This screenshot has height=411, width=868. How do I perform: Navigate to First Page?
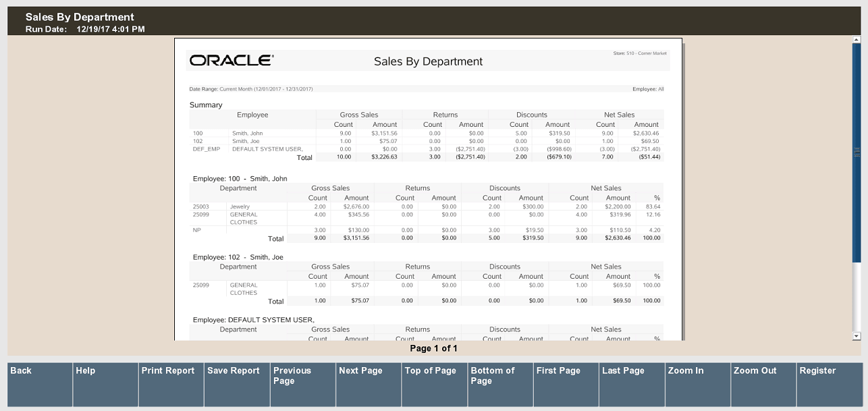[566, 385]
